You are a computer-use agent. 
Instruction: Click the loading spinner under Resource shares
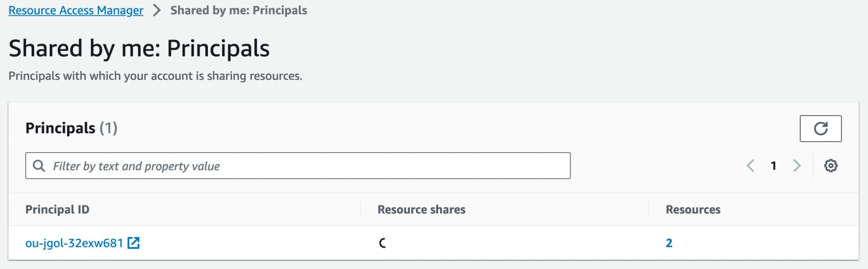382,243
